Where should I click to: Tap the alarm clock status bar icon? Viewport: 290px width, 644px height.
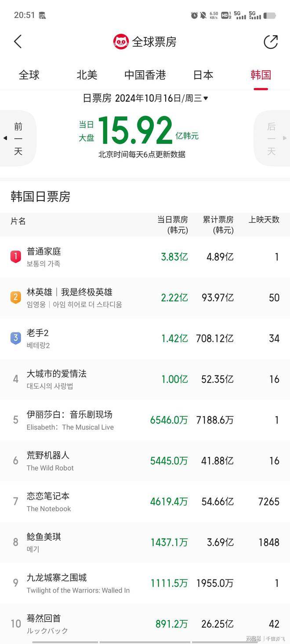click(194, 15)
